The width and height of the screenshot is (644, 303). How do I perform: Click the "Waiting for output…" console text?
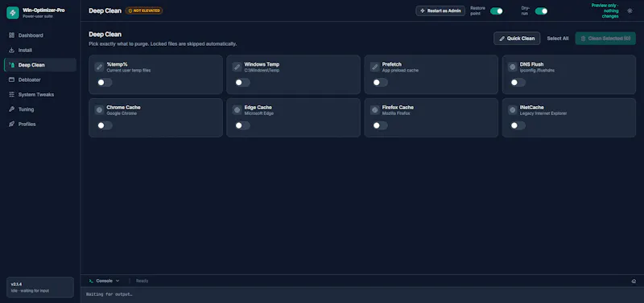tap(109, 294)
